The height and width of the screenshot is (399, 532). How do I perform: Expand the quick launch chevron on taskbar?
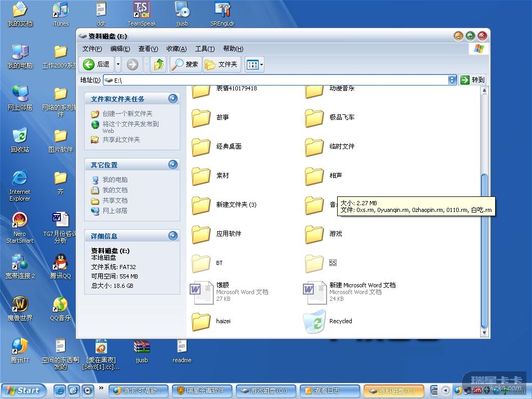(x=101, y=388)
